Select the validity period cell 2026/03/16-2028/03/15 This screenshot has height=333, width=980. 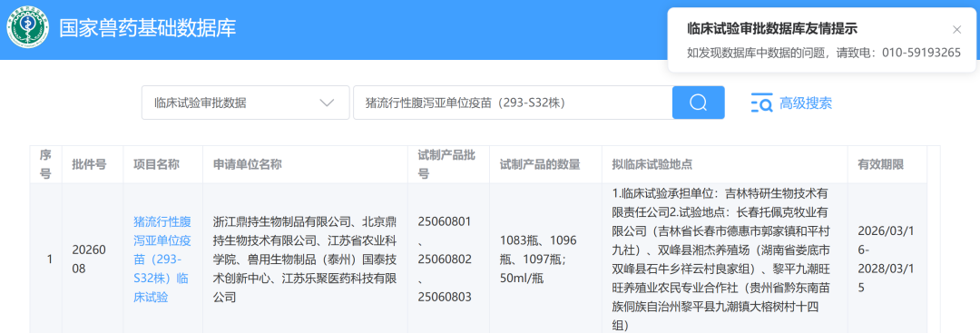point(887,260)
